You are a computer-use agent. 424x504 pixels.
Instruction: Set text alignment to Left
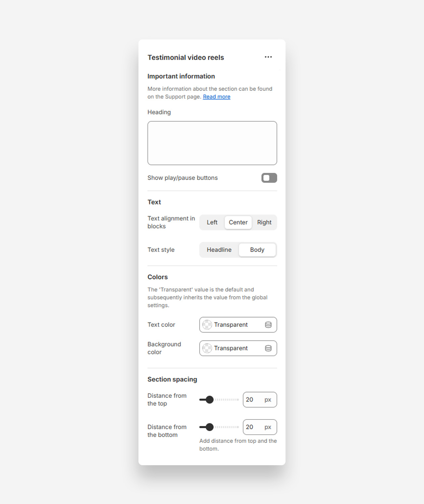[212, 222]
